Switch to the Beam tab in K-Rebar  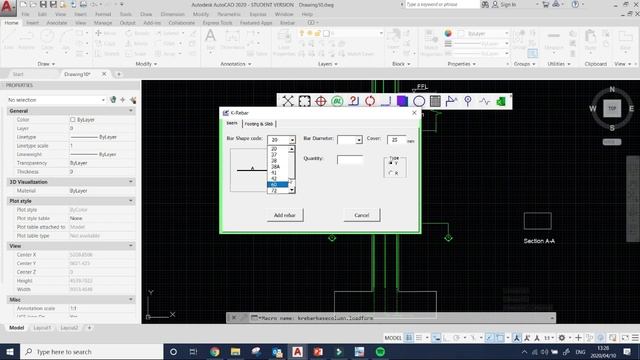(232, 123)
